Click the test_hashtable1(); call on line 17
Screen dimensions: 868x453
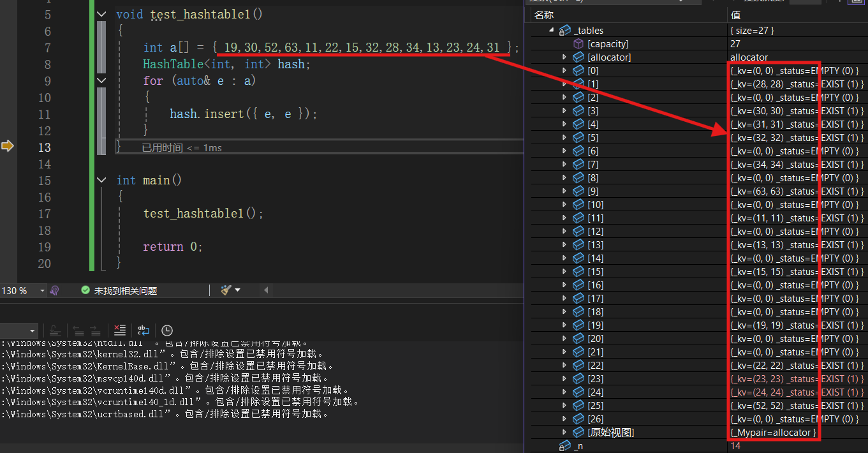[x=203, y=213]
